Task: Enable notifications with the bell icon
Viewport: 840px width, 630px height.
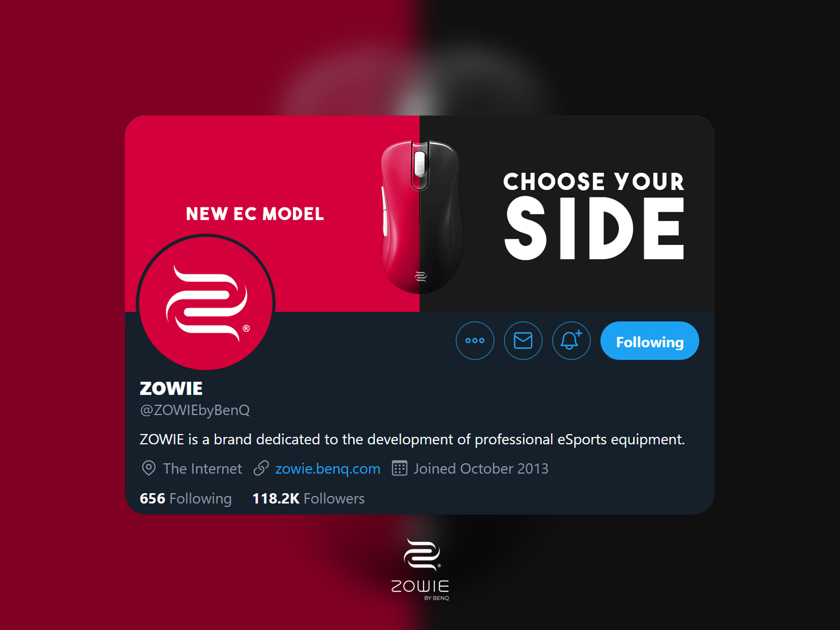Action: coord(571,341)
